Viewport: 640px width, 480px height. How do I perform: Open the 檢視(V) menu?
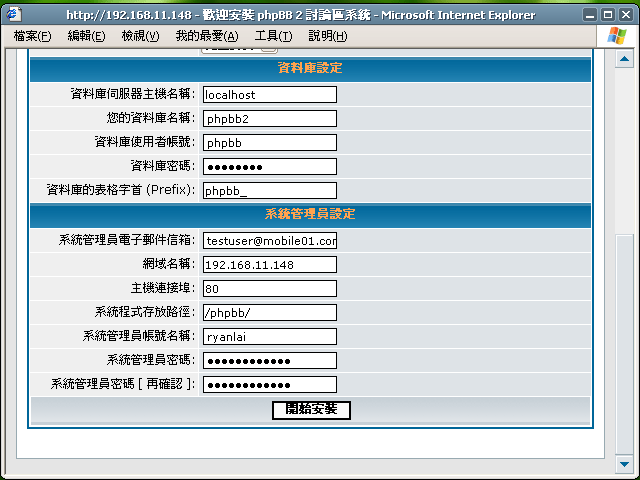pyautogui.click(x=140, y=36)
